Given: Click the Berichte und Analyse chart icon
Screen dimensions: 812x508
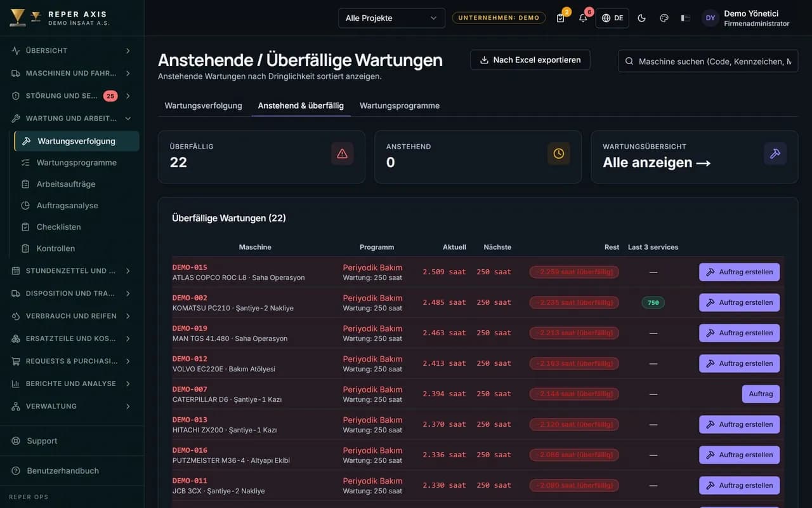Looking at the screenshot, I should tap(16, 384).
